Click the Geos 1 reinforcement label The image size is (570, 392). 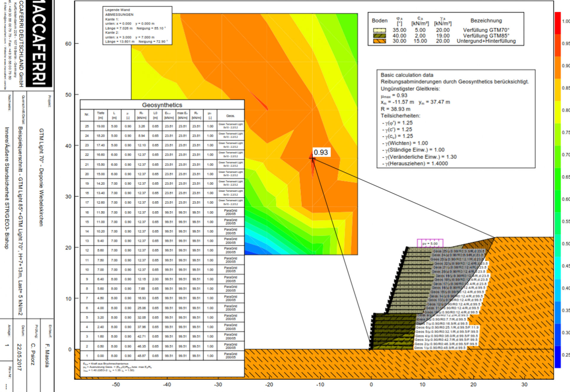coord(440,348)
